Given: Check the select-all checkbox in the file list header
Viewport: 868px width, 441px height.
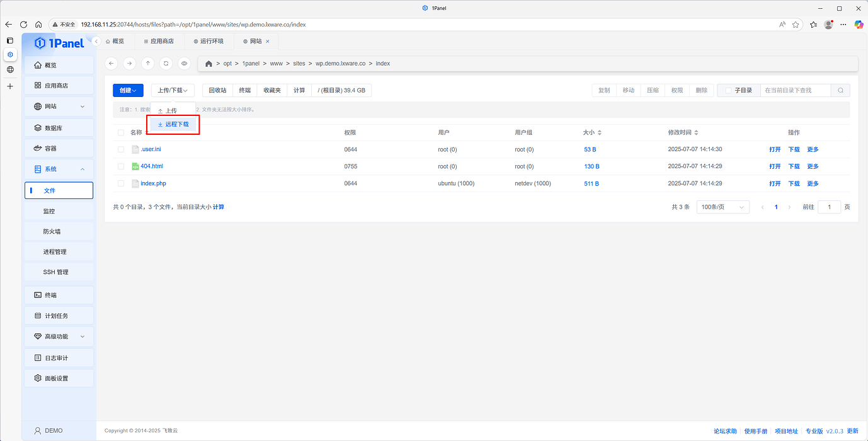Looking at the screenshot, I should click(121, 132).
